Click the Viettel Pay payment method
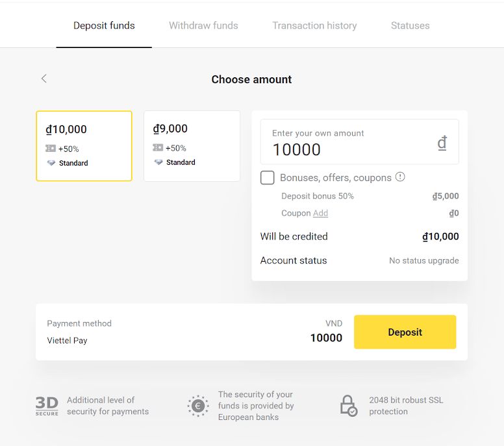Viewport: 504px width, 446px height. 68,340
